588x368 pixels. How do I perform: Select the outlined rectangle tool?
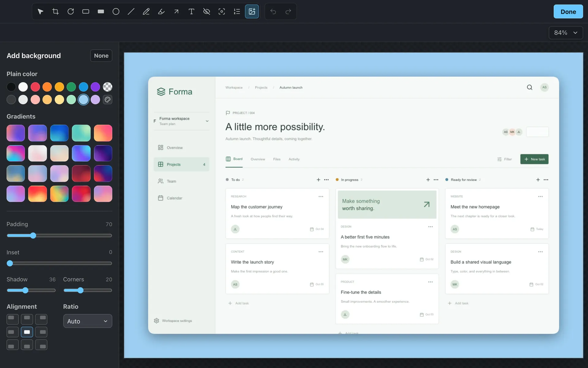coord(86,12)
